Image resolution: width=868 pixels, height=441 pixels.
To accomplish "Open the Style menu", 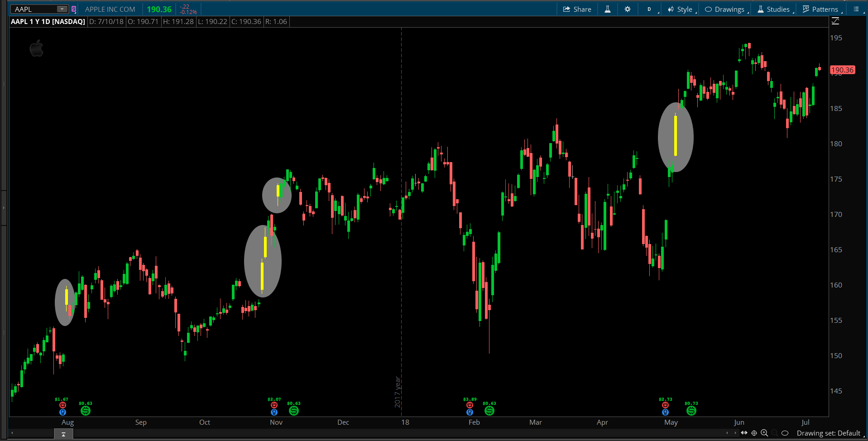I will tap(680, 9).
